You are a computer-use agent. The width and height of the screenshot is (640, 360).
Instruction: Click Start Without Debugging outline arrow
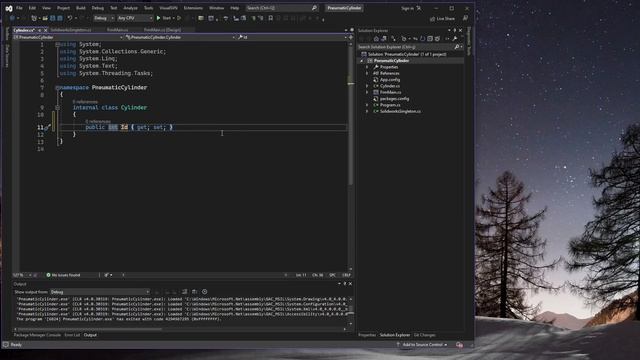179,18
